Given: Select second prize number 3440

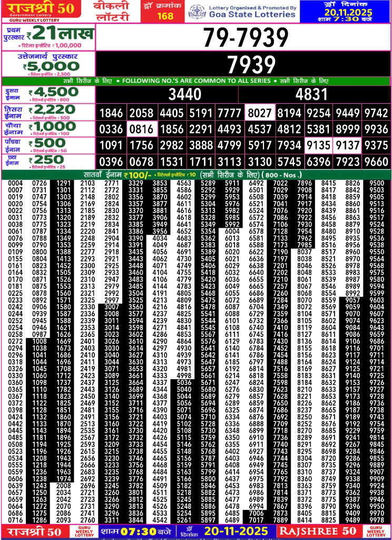Looking at the screenshot, I should 185,95.
